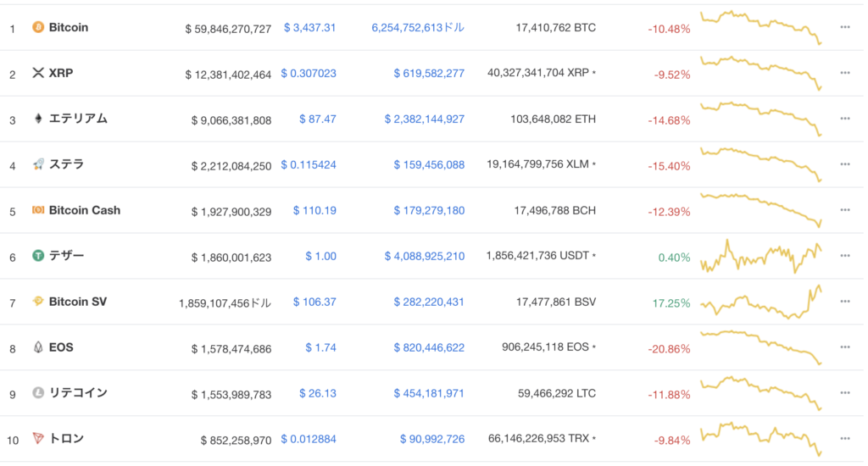Click the volume link $ 2,382,144,927
This screenshot has height=466, width=868.
click(x=425, y=119)
